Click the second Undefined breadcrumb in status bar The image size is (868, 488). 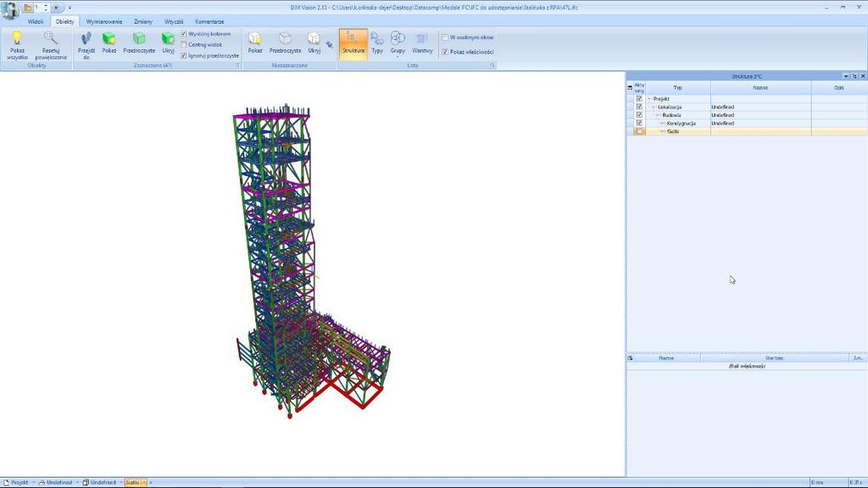[x=103, y=482]
